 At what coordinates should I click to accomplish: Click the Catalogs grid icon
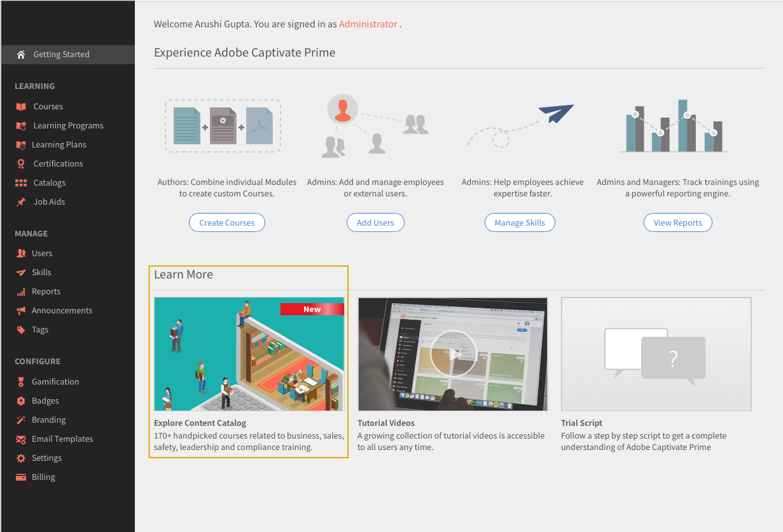coord(21,183)
